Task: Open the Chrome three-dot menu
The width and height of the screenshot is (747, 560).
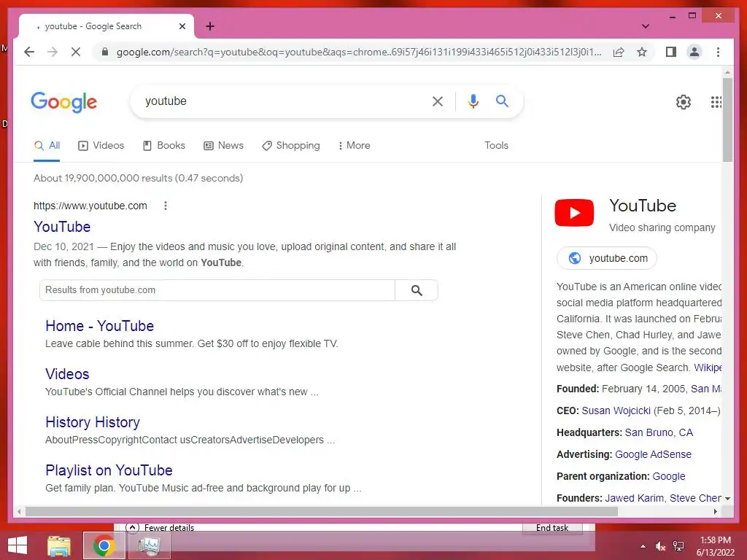Action: click(x=718, y=52)
